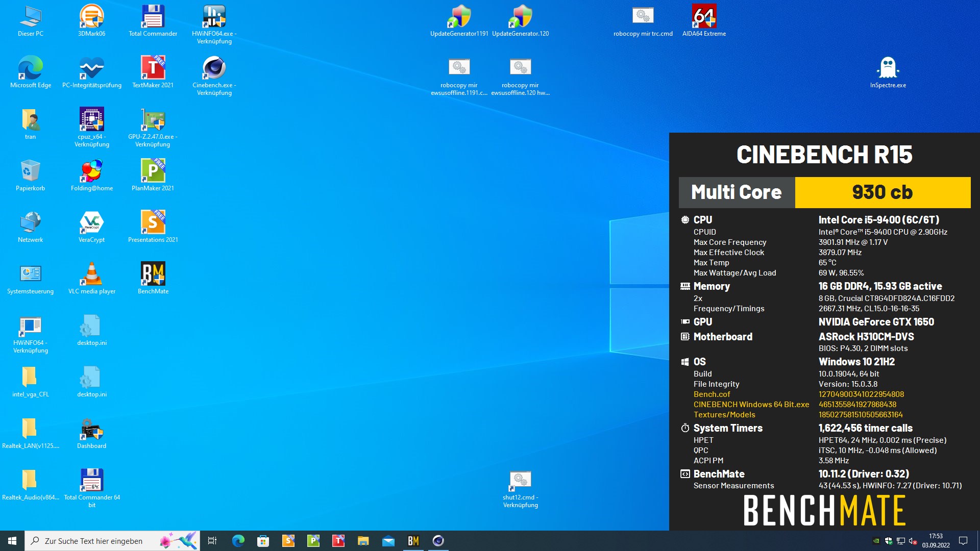Viewport: 980px width, 551px height.
Task: Open the BenchMate desktop shortcut
Action: click(x=153, y=279)
